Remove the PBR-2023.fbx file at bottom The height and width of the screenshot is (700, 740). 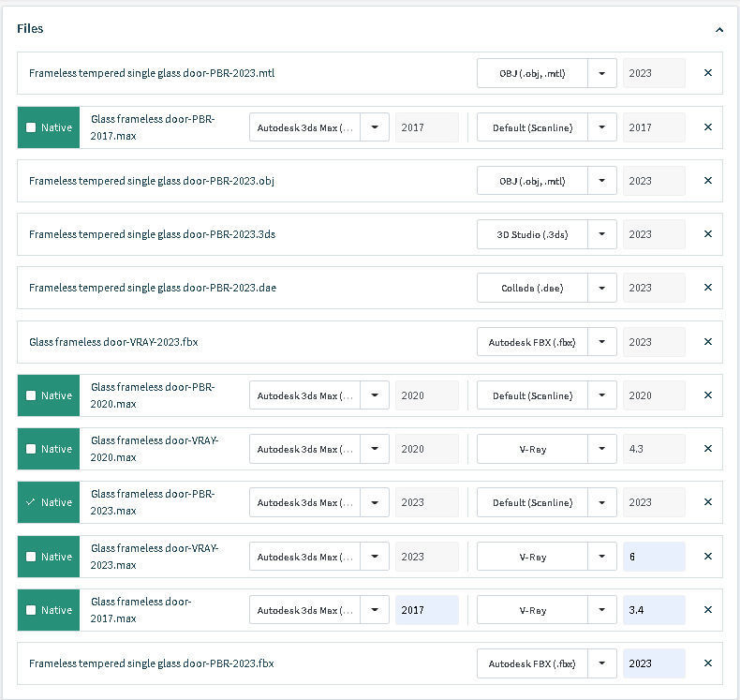[x=707, y=663]
